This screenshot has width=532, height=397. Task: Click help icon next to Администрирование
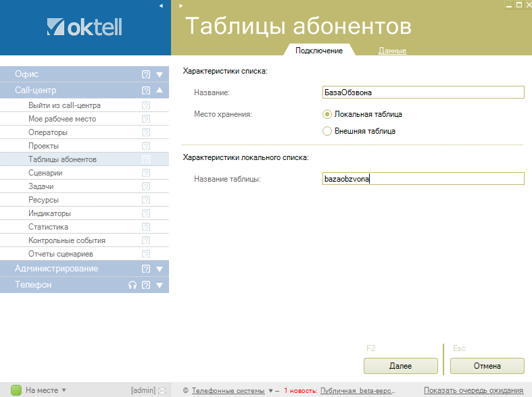tap(146, 269)
